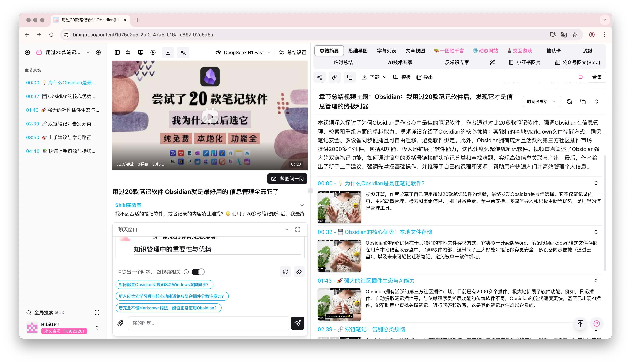The width and height of the screenshot is (631, 364).
Task: Download the video with the download icon
Action: coord(168,52)
